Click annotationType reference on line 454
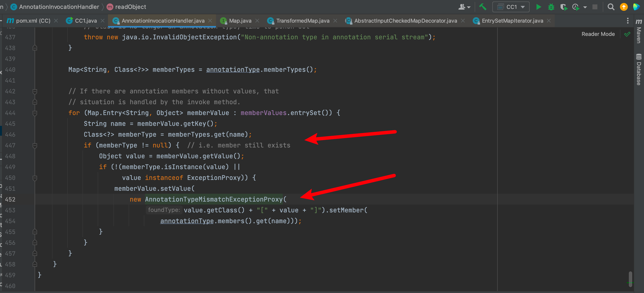The width and height of the screenshot is (644, 293). coord(187,221)
